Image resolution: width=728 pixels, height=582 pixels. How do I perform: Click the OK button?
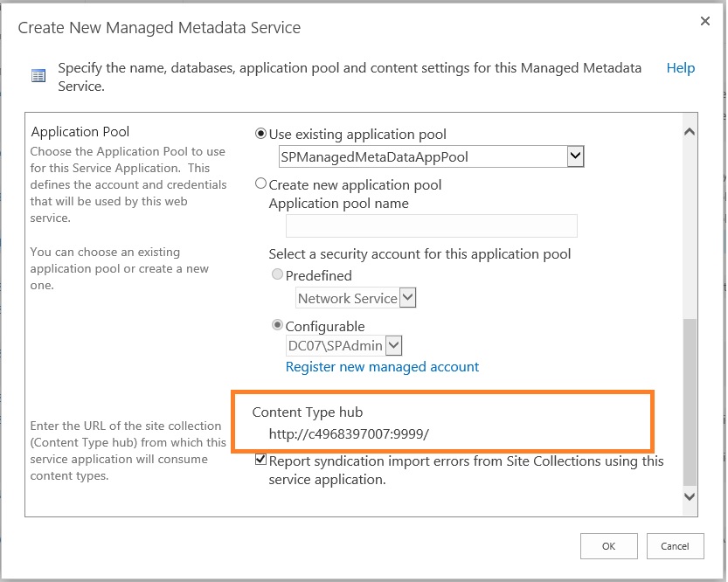(609, 545)
